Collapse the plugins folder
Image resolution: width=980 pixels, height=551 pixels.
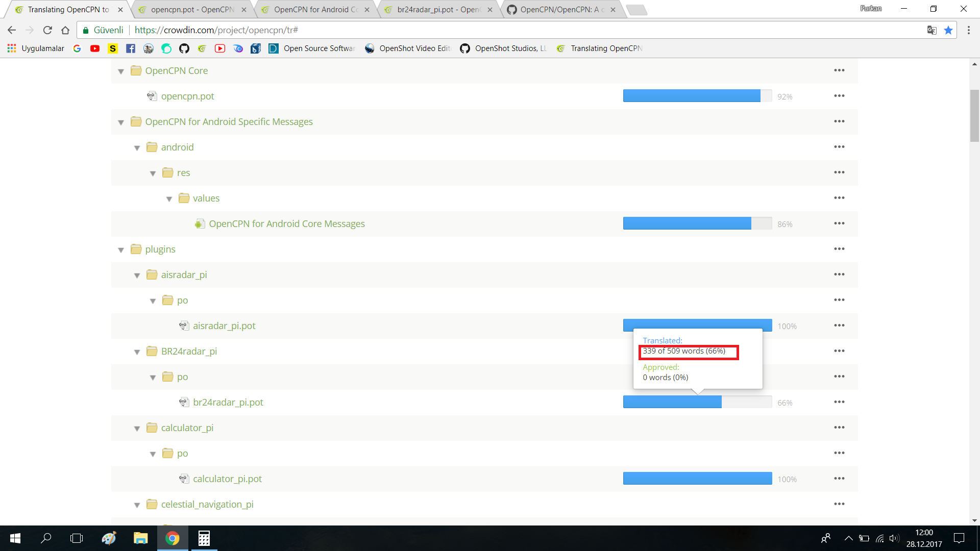[121, 250]
